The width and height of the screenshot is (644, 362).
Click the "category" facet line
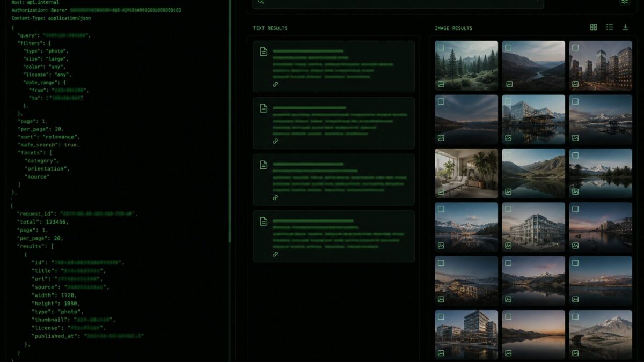click(x=42, y=161)
